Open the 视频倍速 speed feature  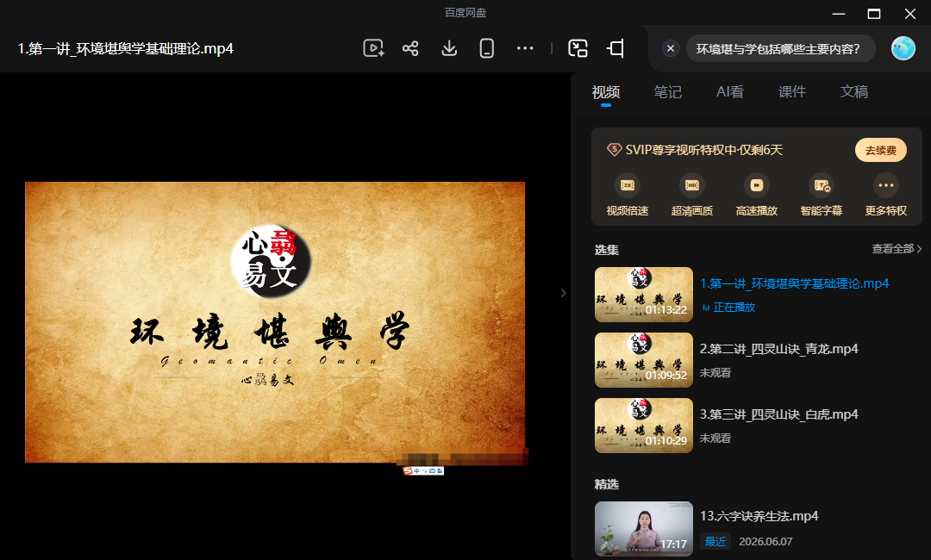627,196
